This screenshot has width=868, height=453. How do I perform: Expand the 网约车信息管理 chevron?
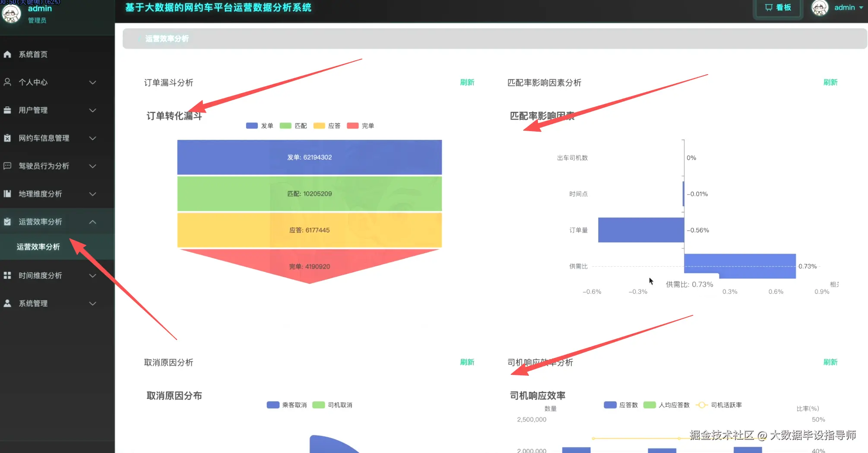click(92, 138)
